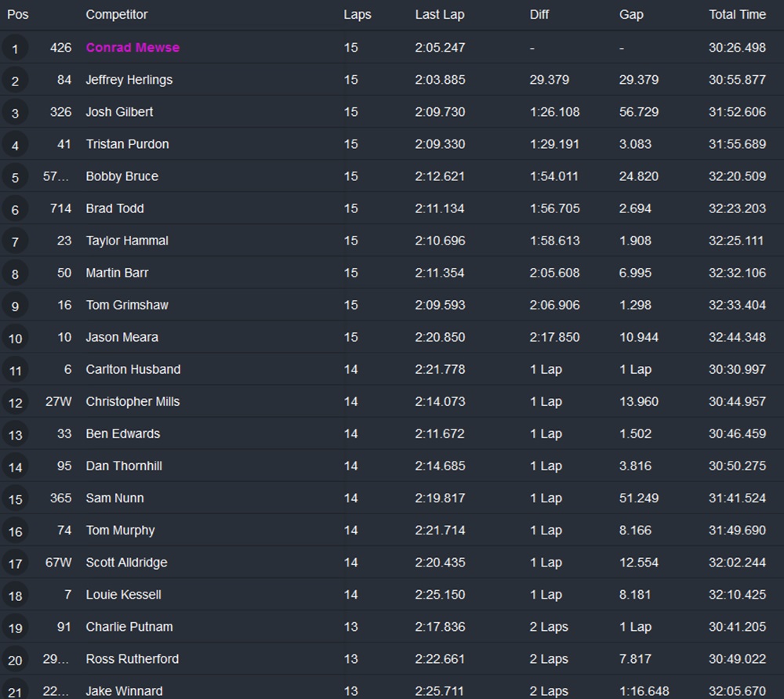
Task: Click the position 10 circle badge
Action: [15, 339]
